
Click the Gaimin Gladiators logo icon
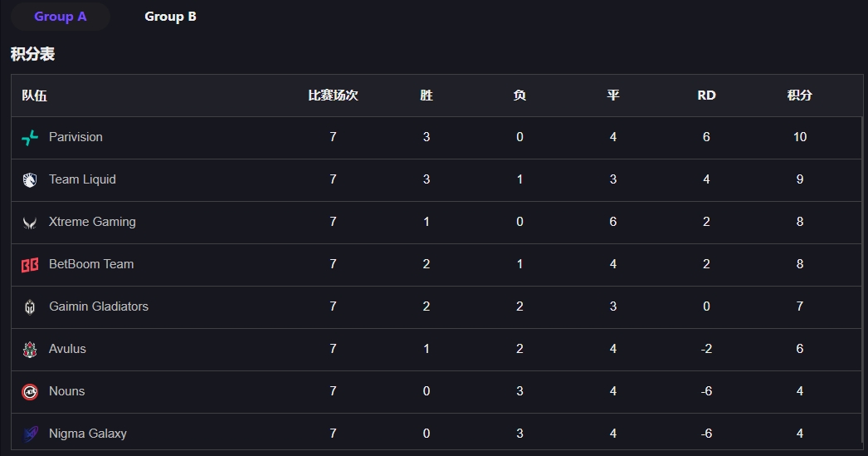[x=30, y=307]
